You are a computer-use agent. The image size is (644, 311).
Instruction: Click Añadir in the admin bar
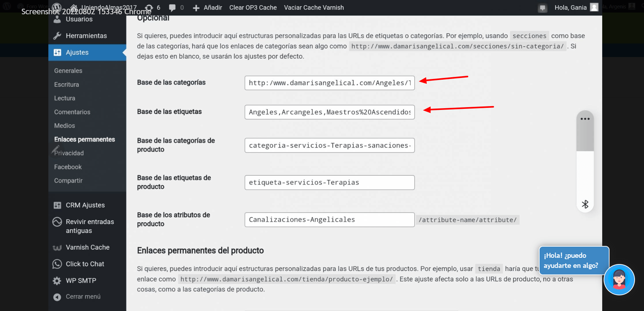pos(213,8)
